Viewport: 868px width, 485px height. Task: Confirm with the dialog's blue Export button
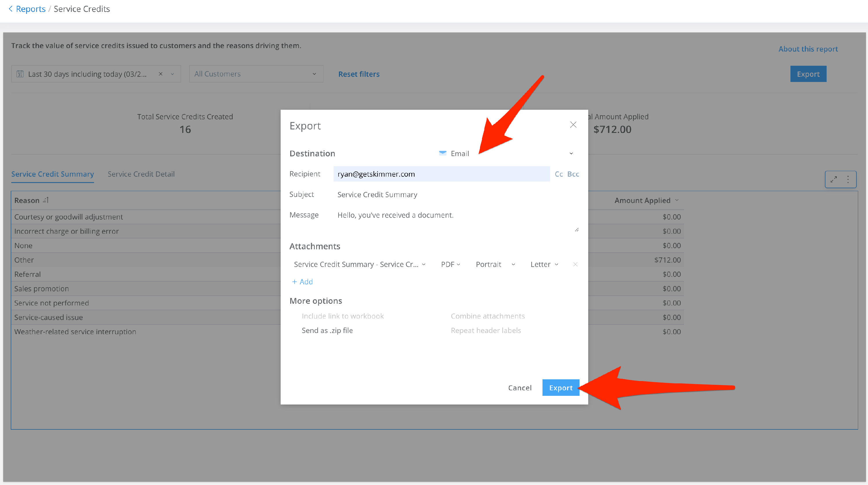(561, 387)
